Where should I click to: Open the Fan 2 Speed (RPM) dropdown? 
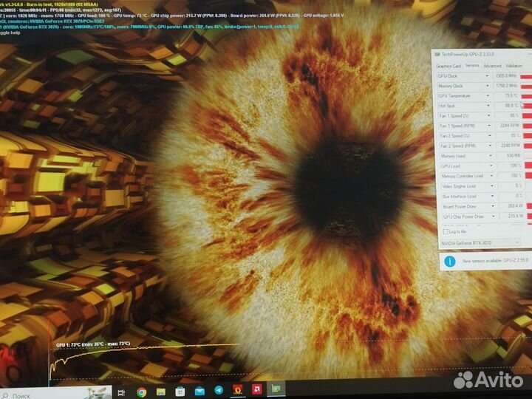[490, 146]
